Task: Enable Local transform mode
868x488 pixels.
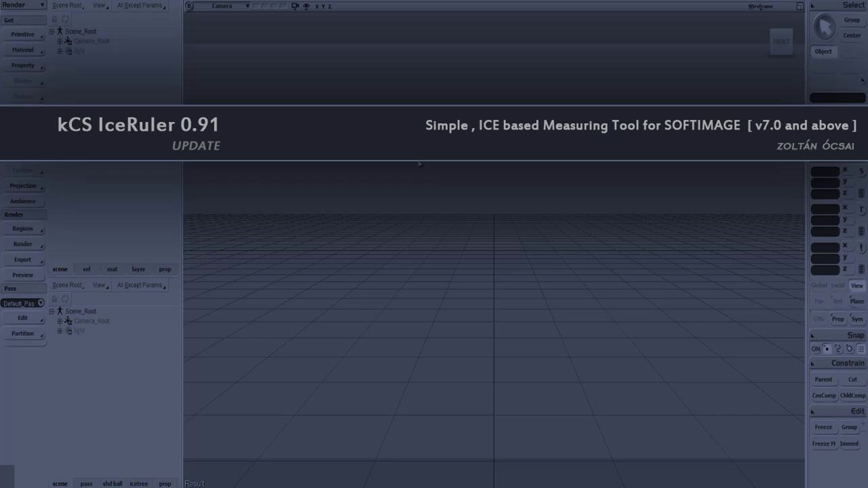Action: click(x=838, y=285)
